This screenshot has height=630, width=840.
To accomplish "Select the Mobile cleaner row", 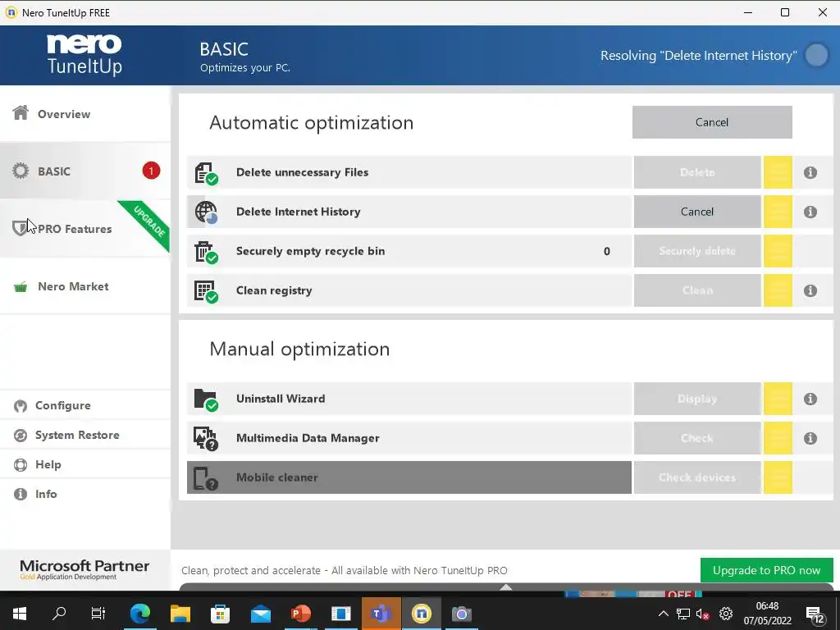I will 409,477.
